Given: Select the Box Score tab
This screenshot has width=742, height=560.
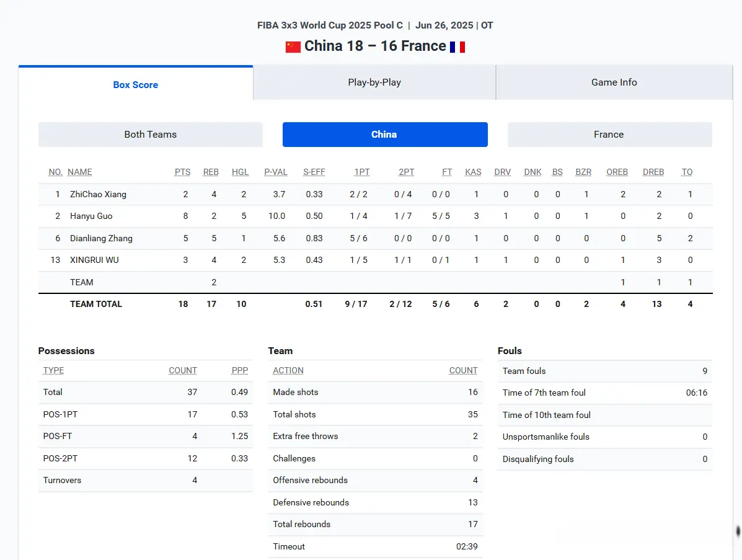Looking at the screenshot, I should (135, 85).
